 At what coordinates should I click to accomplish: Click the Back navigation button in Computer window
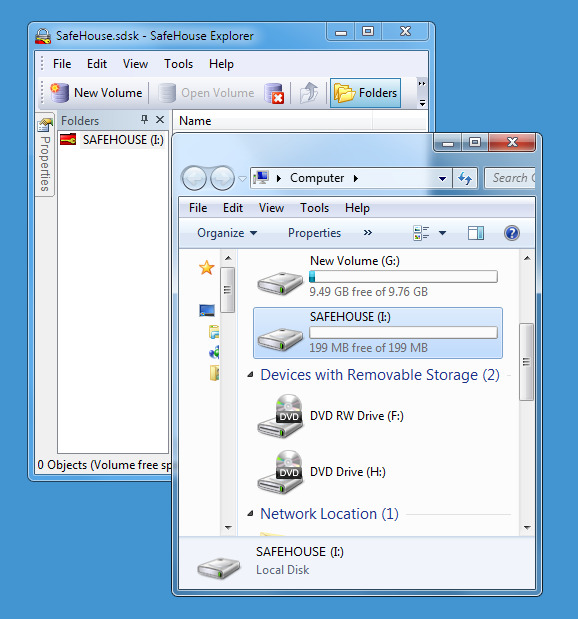[194, 178]
